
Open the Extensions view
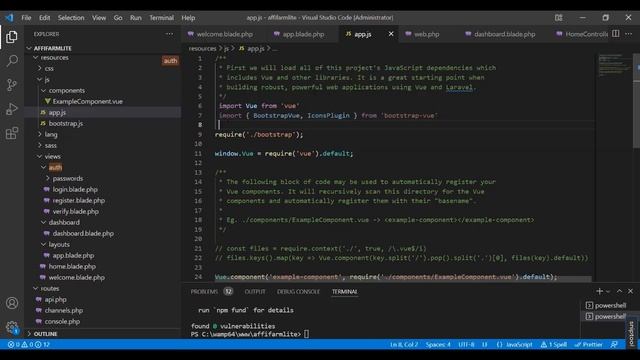(x=12, y=133)
